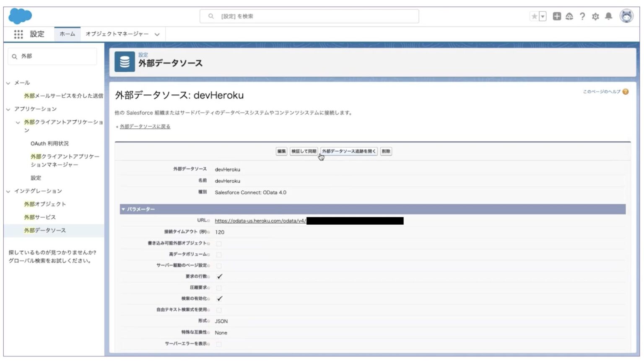Open the App Launcher waffle icon
This screenshot has width=644, height=361.
coord(18,34)
